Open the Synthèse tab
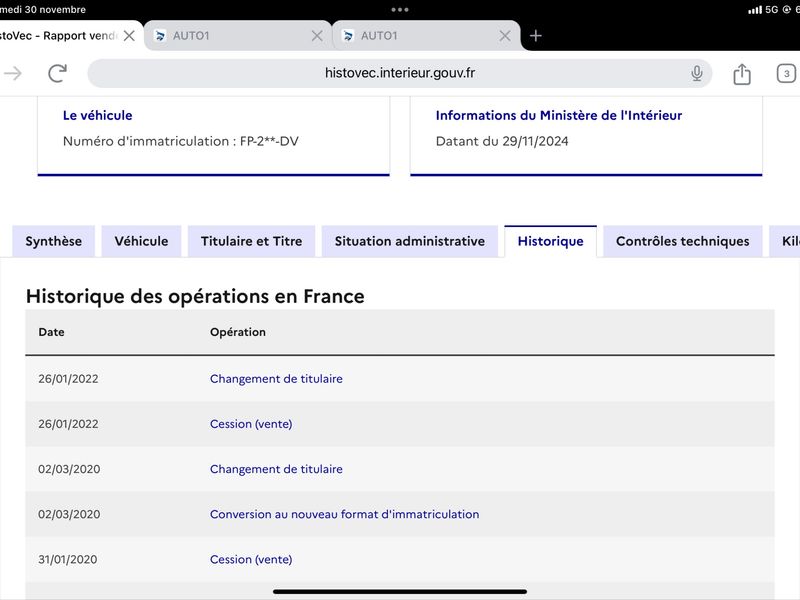Viewport: 800px width, 600px height. [54, 241]
